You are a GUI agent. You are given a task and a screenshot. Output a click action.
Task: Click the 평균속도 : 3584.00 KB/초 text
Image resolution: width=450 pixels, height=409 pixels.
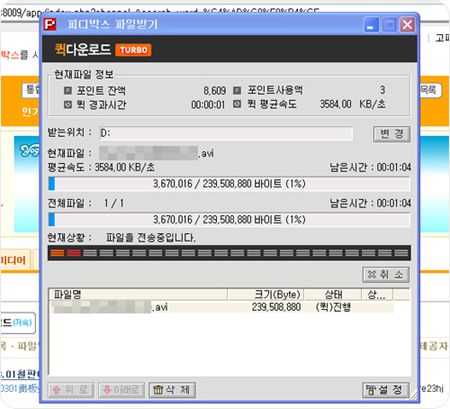coord(101,167)
